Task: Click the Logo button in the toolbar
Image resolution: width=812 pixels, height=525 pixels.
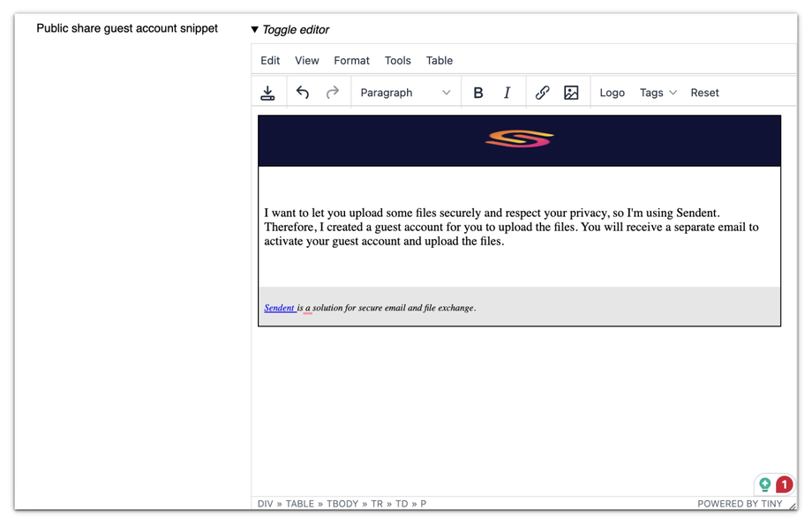Action: coord(613,93)
